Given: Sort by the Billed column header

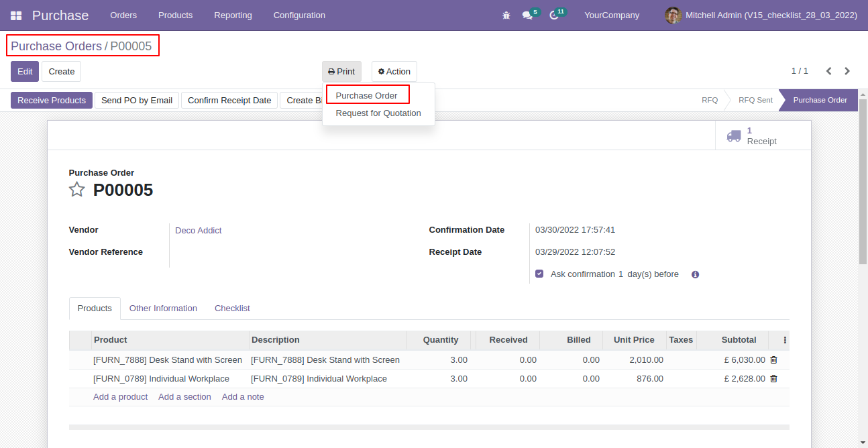Looking at the screenshot, I should [x=571, y=340].
